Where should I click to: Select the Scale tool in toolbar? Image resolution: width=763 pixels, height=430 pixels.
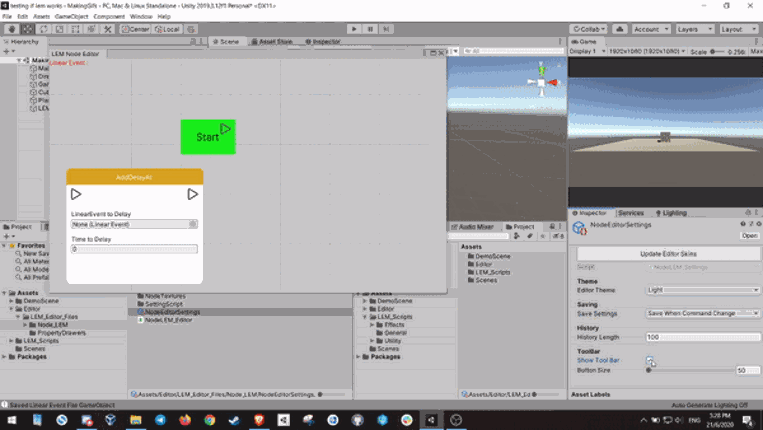click(x=59, y=29)
